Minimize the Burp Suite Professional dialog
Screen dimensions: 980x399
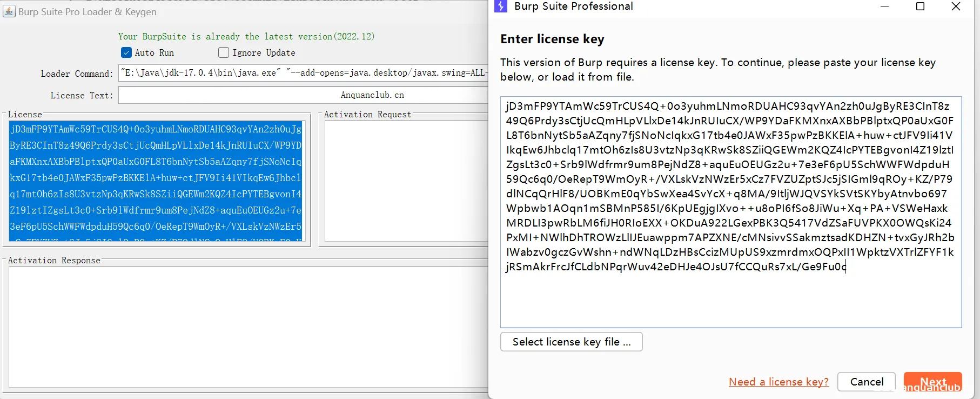click(x=884, y=6)
